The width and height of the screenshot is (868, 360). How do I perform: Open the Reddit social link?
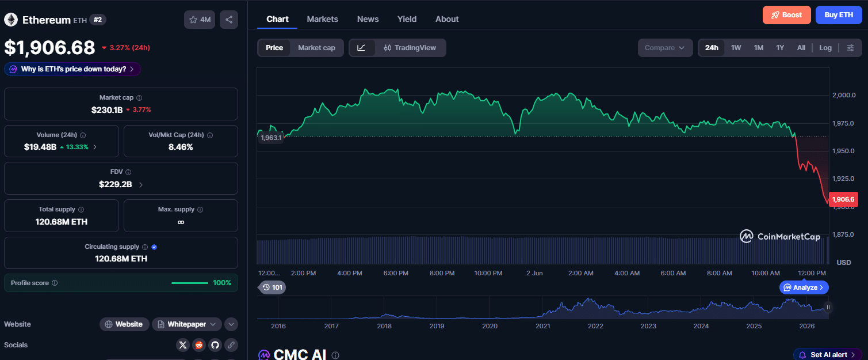[x=199, y=345]
